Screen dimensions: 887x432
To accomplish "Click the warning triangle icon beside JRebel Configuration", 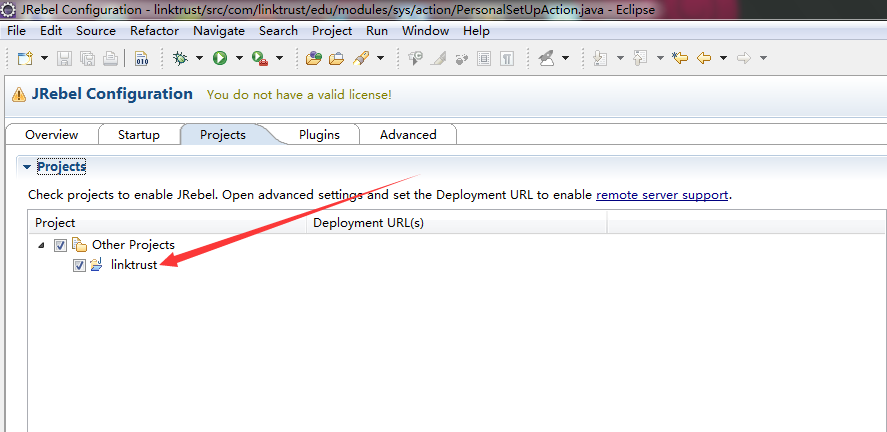I will pos(19,94).
